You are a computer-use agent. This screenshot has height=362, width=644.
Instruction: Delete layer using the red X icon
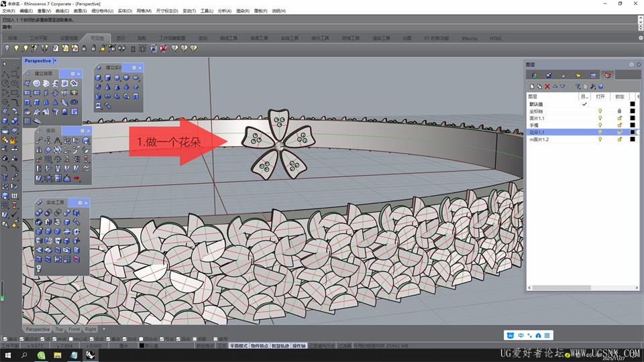547,86
